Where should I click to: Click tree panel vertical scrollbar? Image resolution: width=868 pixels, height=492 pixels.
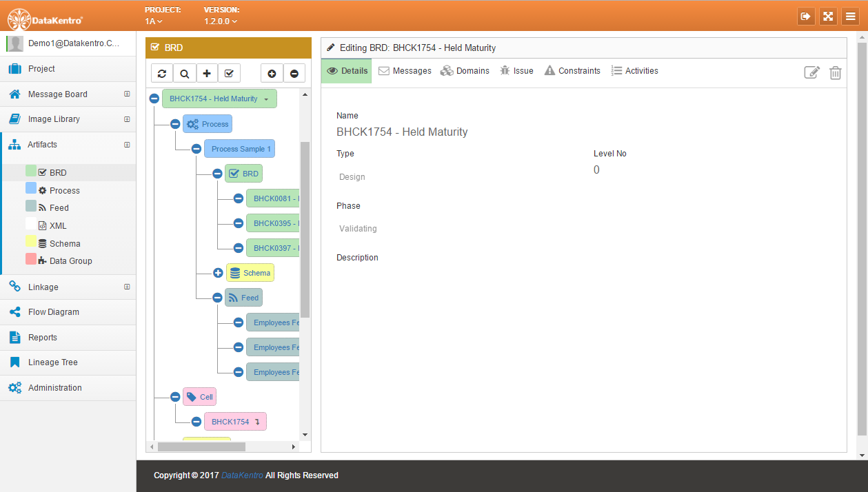(305, 229)
